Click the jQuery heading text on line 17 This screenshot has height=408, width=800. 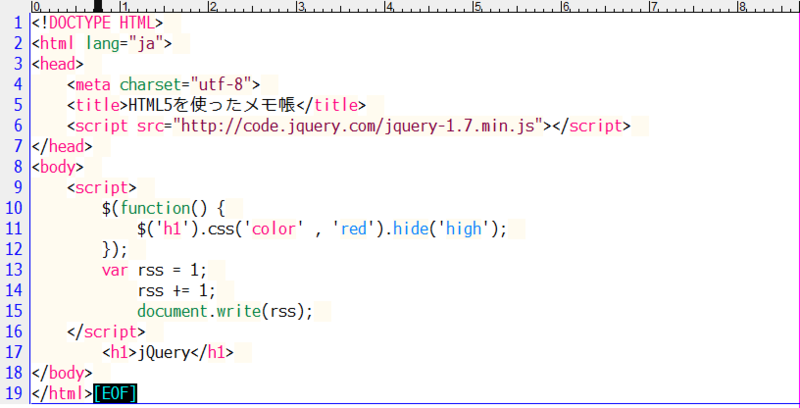click(163, 353)
